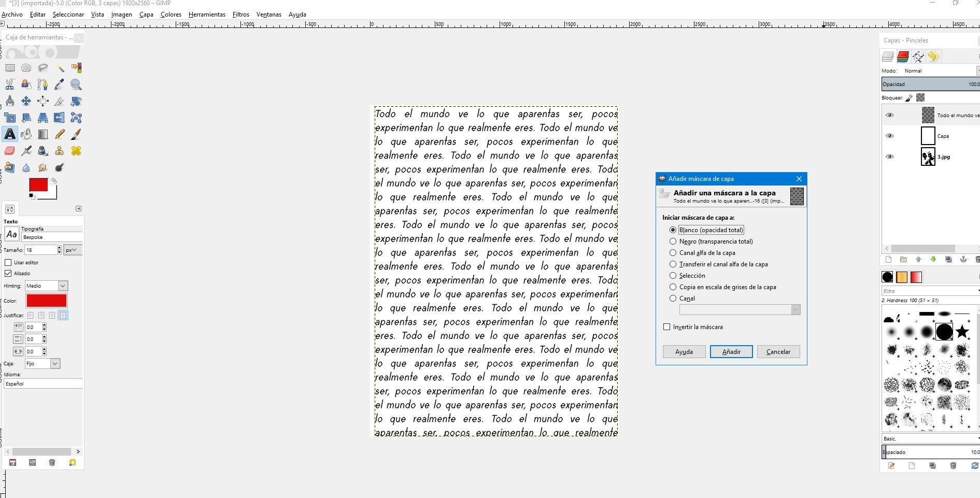Select the Paintbrush tool
The height and width of the screenshot is (498, 980).
[x=76, y=134]
